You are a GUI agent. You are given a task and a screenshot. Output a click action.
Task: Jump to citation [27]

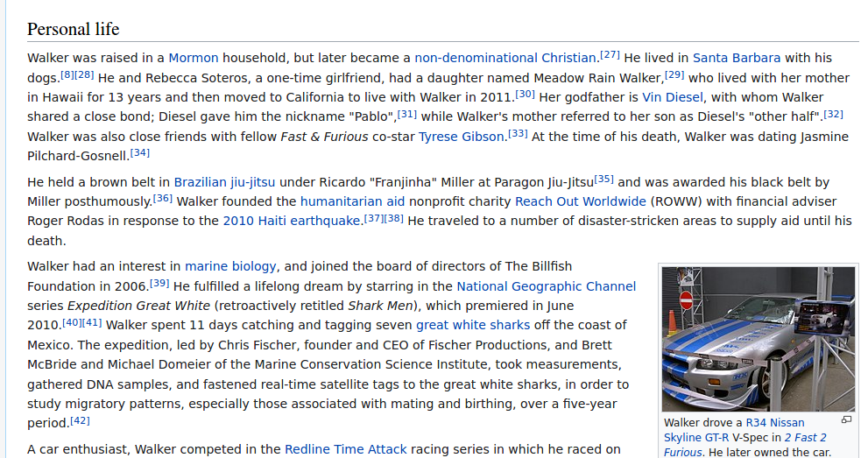point(610,55)
